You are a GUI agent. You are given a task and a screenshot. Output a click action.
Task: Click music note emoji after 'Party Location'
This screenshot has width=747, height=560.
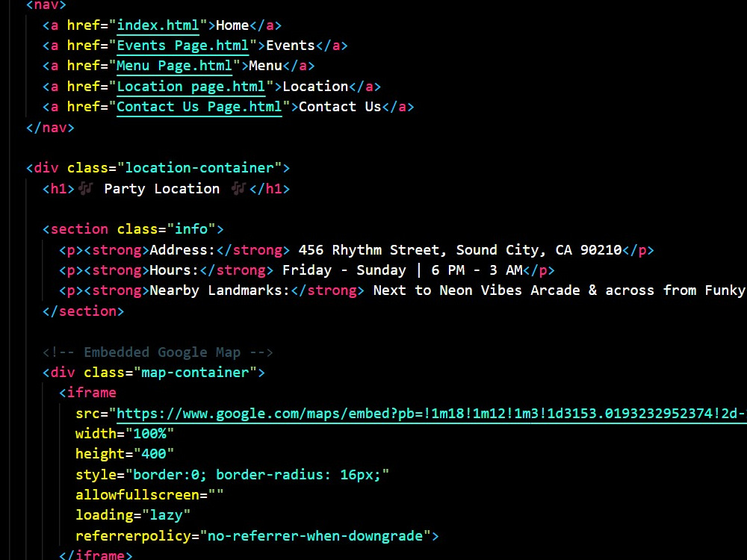(238, 189)
